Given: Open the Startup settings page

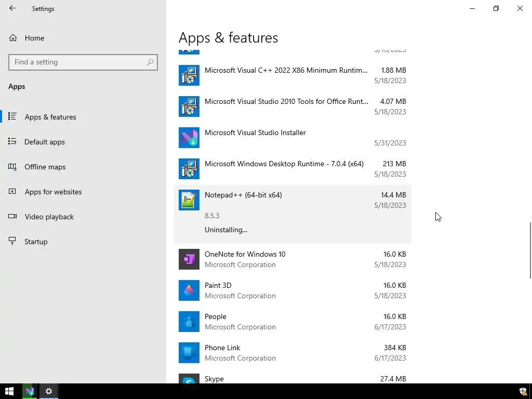Looking at the screenshot, I should point(83,242).
